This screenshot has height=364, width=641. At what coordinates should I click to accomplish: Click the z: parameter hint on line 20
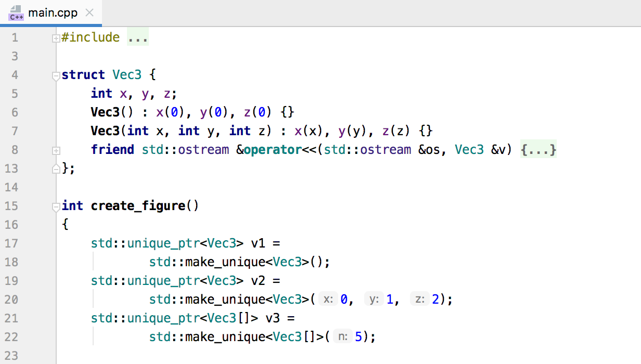pyautogui.click(x=419, y=300)
